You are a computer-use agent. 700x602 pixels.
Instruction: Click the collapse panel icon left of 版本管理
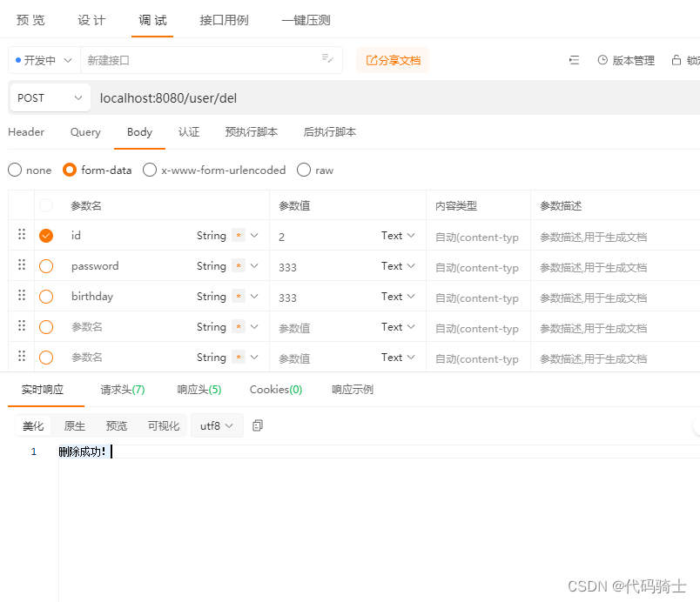tap(574, 60)
